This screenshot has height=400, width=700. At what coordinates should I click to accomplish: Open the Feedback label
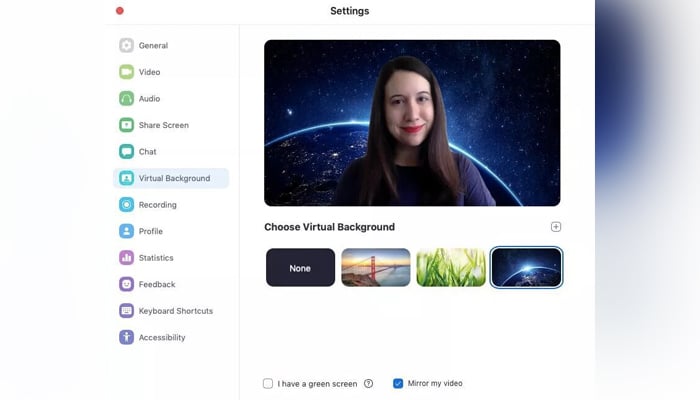pos(157,284)
